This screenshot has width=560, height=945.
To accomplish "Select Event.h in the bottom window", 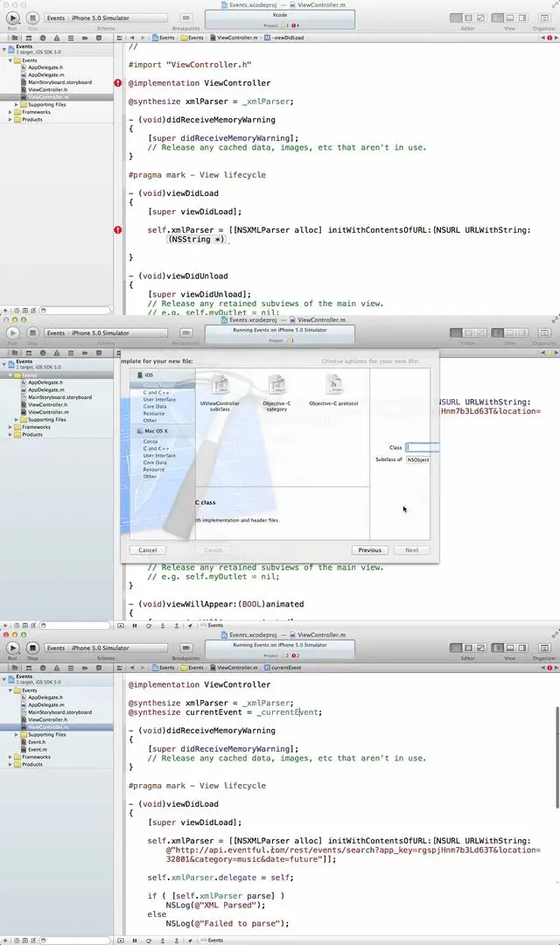I will point(37,742).
